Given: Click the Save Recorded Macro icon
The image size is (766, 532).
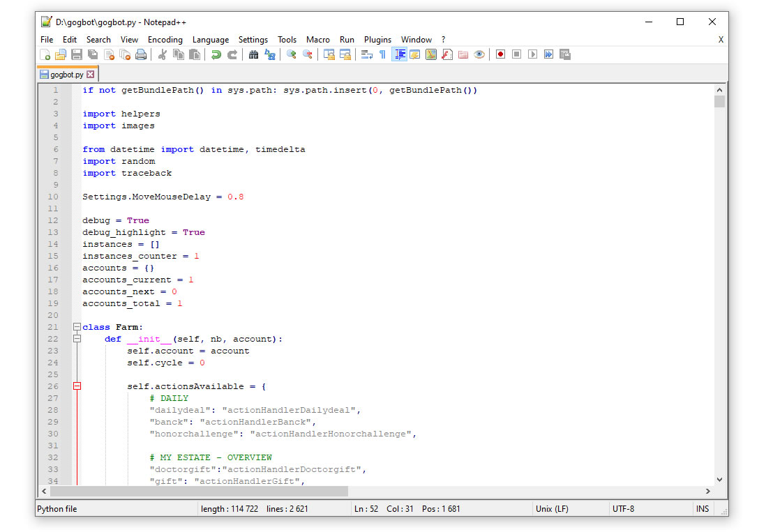Looking at the screenshot, I should point(564,54).
